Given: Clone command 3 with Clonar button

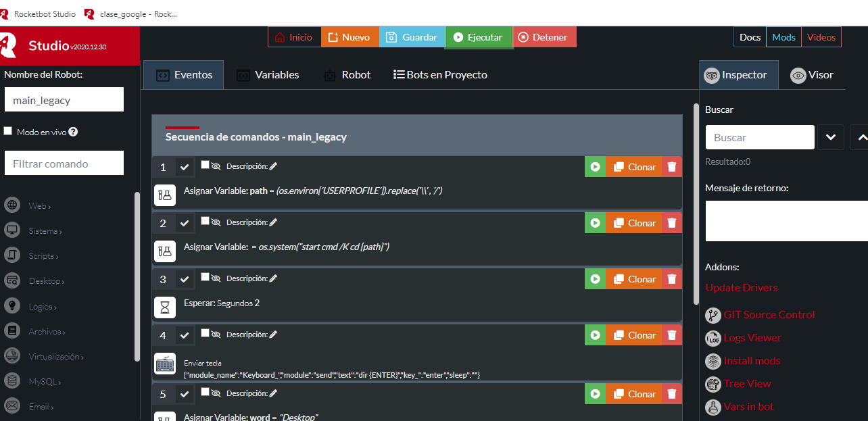Looking at the screenshot, I should pyautogui.click(x=633, y=279).
